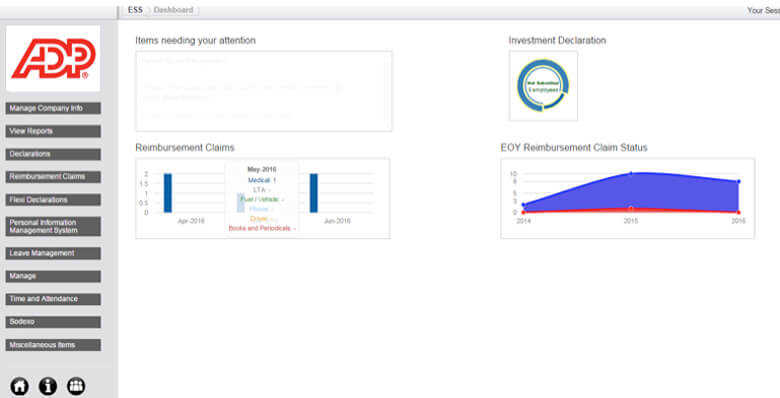Open Miscellaneous Items menu
This screenshot has width=780, height=398.
tap(53, 345)
